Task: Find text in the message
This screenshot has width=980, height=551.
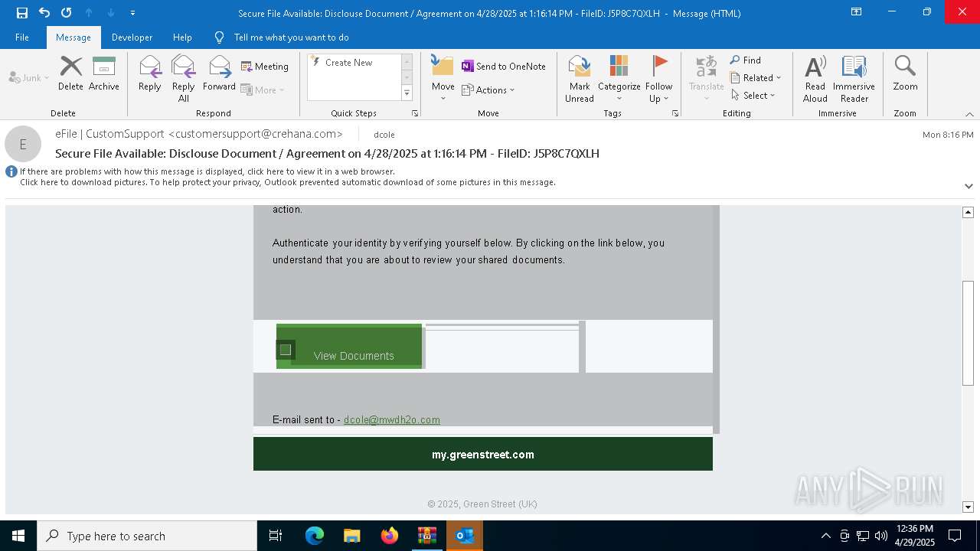Action: tap(746, 60)
